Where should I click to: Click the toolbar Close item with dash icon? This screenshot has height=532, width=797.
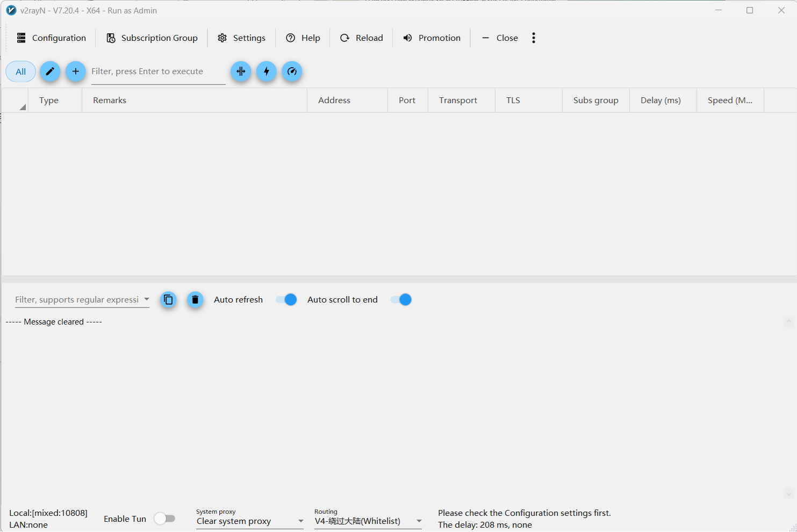pyautogui.click(x=500, y=38)
